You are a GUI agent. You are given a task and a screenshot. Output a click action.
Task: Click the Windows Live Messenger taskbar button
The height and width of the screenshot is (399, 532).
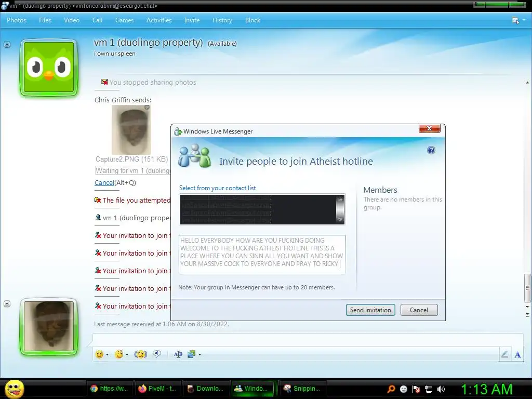(x=253, y=389)
